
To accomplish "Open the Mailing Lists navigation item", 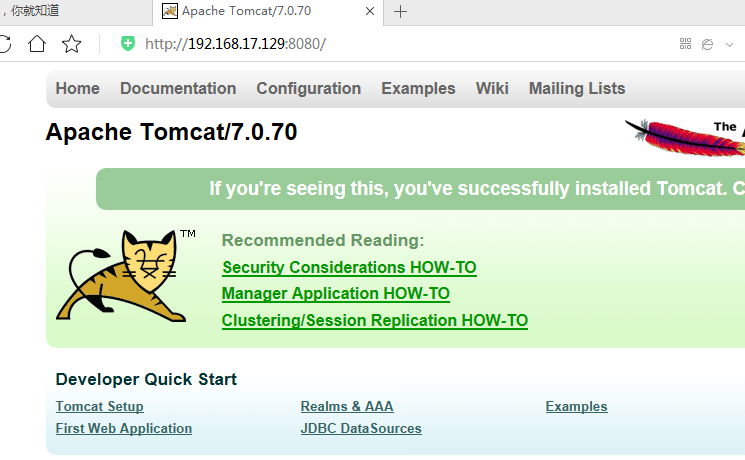I will tap(577, 88).
